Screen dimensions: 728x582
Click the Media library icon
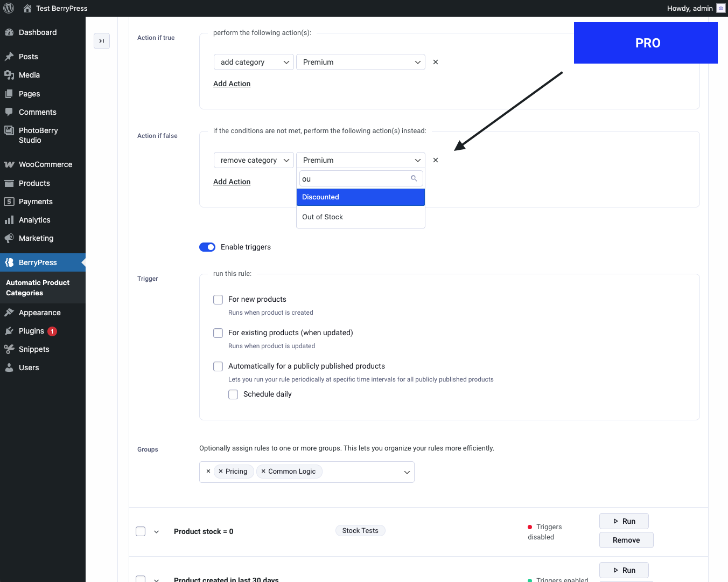9,75
